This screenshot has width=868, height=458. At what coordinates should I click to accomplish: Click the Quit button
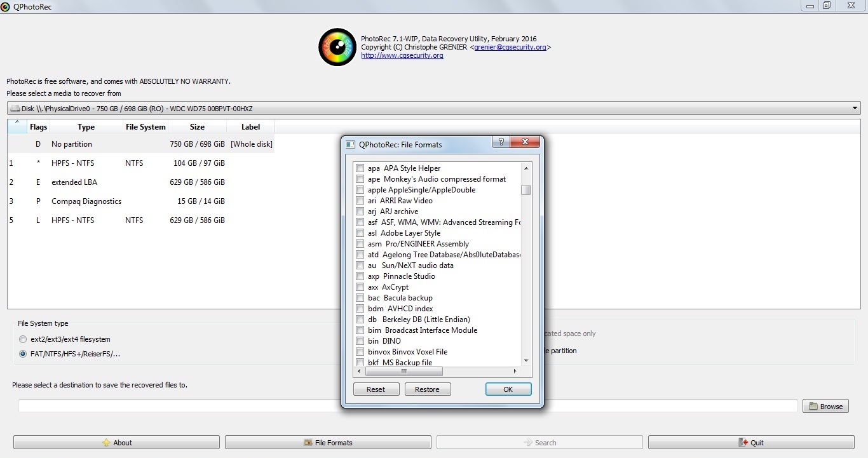coord(751,443)
